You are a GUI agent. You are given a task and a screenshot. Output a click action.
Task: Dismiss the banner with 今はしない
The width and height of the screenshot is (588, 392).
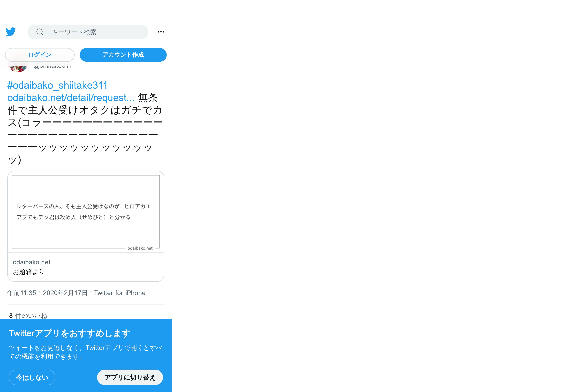(x=32, y=377)
